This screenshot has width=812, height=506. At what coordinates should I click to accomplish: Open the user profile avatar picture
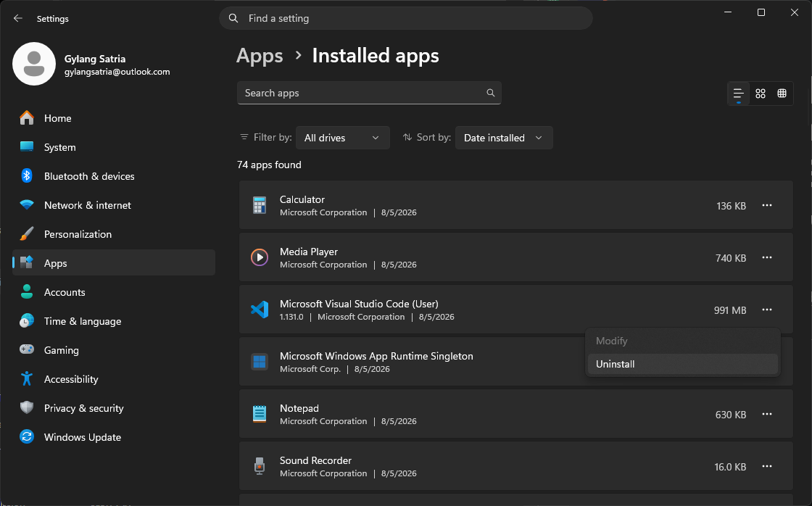[34, 64]
